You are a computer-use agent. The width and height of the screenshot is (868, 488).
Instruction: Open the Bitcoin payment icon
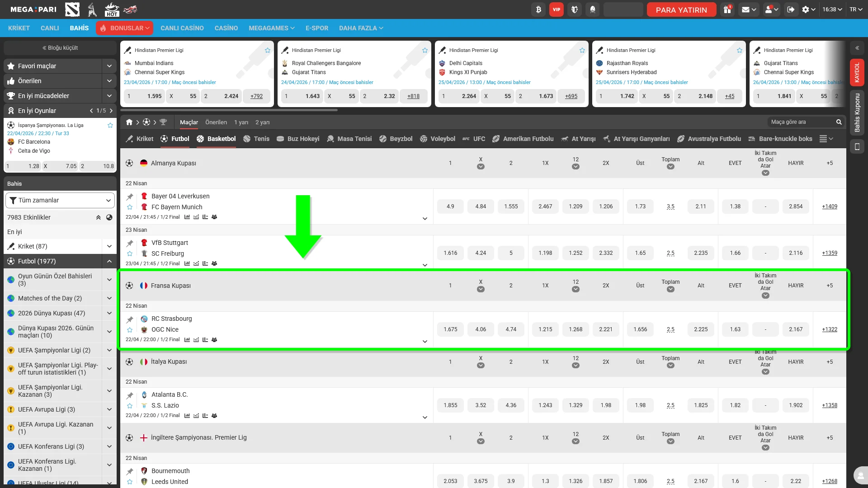538,9
